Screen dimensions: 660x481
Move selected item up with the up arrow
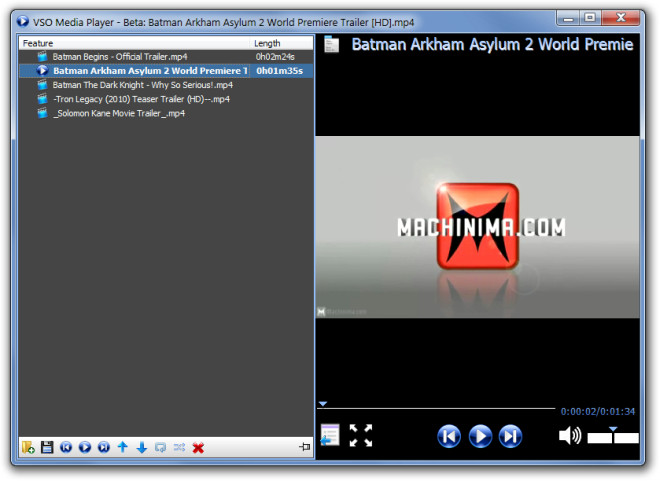point(122,447)
